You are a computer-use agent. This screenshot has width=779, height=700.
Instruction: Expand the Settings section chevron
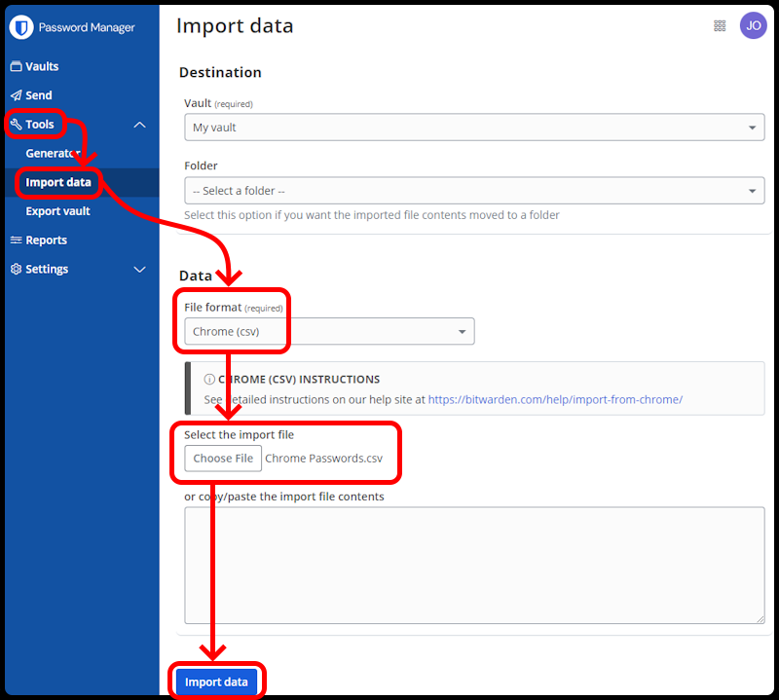coord(139,270)
